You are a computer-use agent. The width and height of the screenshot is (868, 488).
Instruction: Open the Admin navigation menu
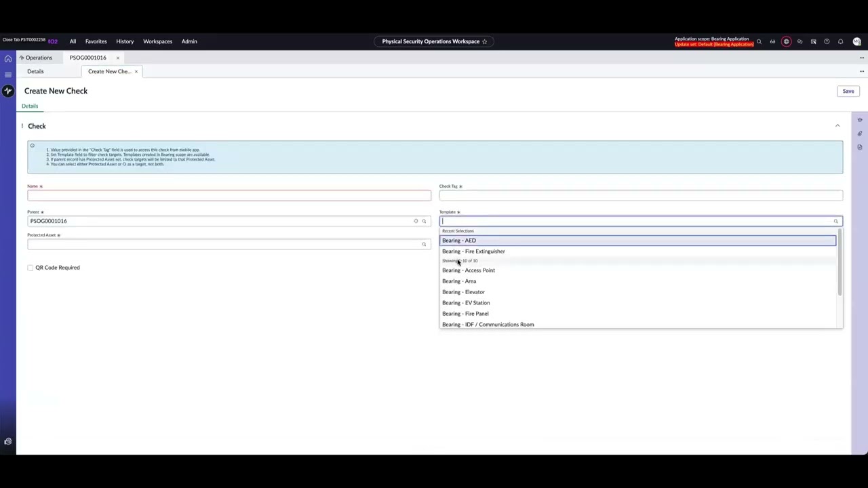pos(189,41)
